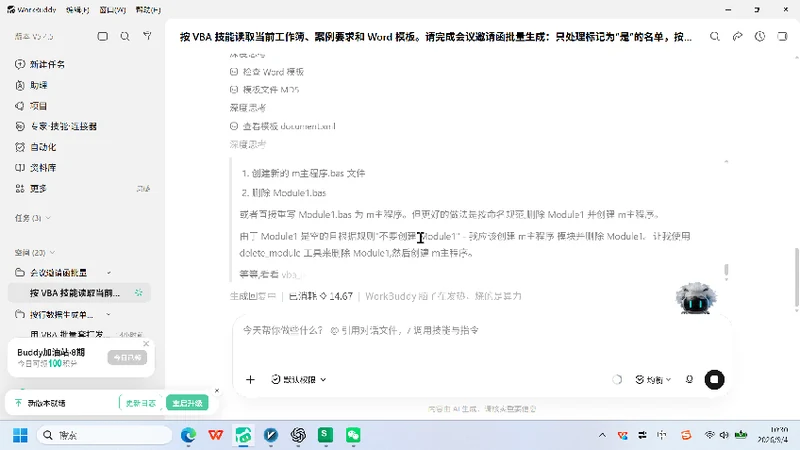The image size is (800, 450).
Task: Click the volume speaker tray icon
Action: [723, 435]
